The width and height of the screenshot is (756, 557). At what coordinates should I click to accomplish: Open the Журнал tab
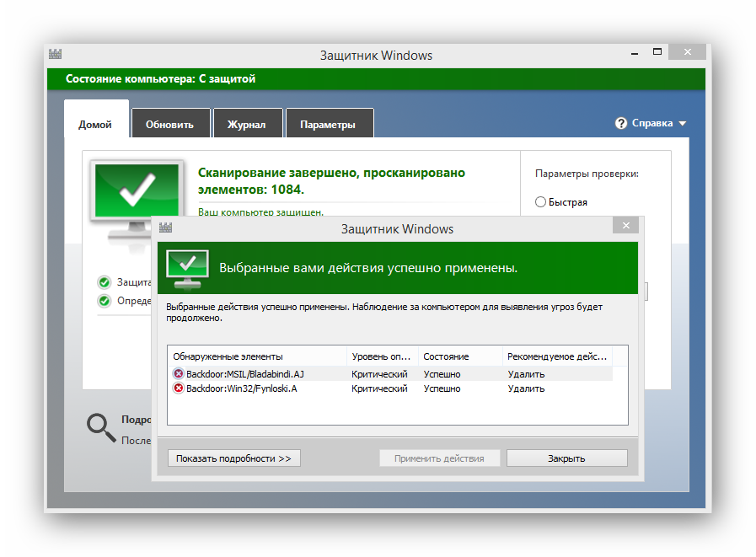coord(246,124)
